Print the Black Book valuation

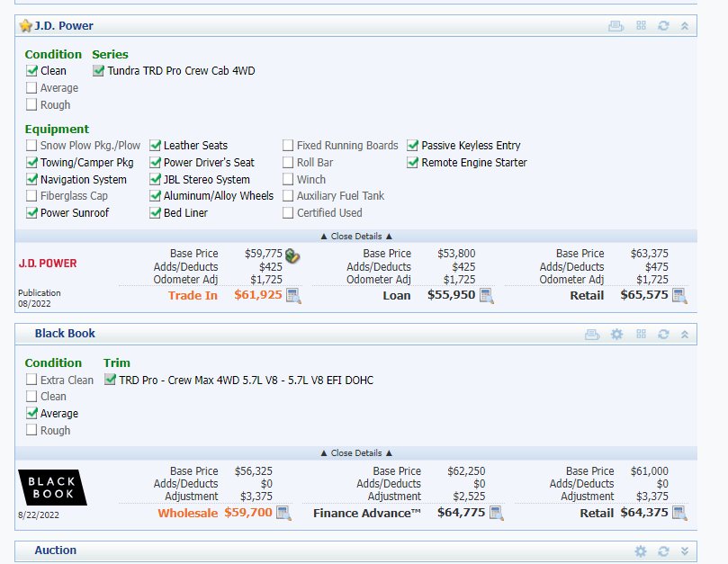(x=592, y=335)
